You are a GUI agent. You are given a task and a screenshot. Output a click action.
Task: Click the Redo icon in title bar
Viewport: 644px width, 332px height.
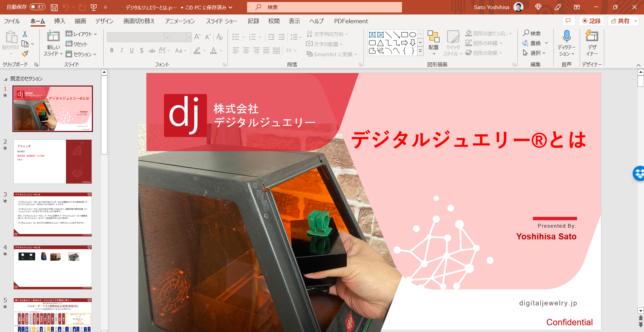[82, 7]
